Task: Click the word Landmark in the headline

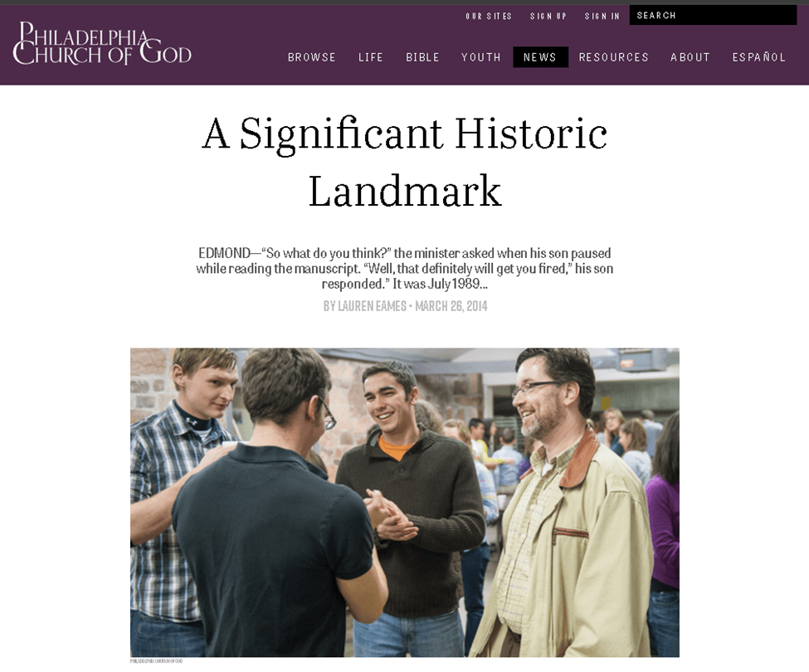Action: [x=405, y=192]
